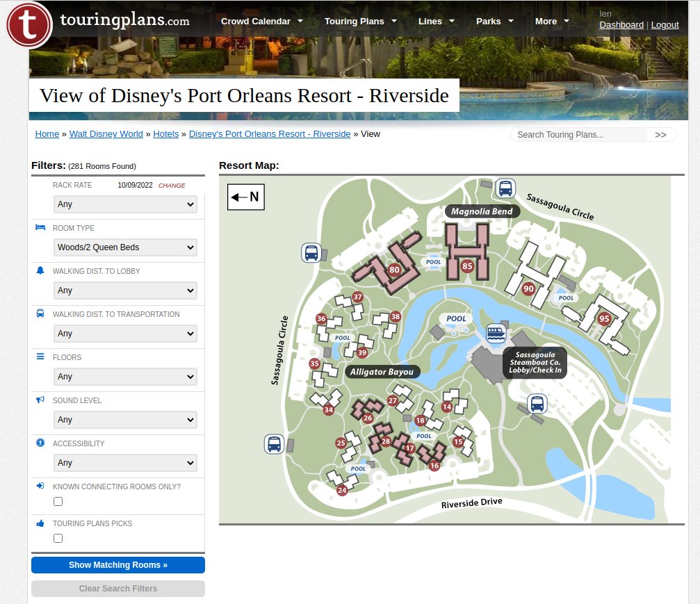Open the Floors dropdown
The width and height of the screenshot is (700, 604).
125,377
